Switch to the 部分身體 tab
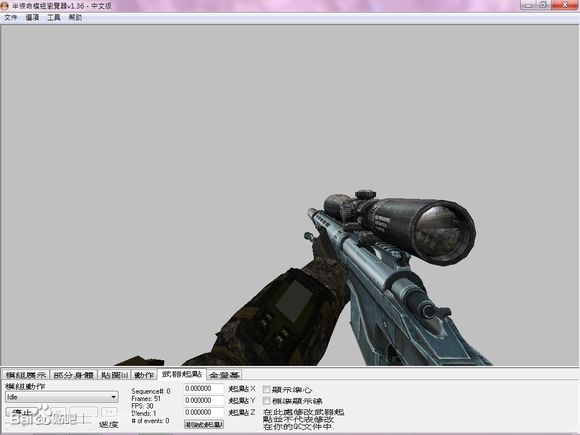Image resolution: width=580 pixels, height=435 pixels. tap(73, 375)
